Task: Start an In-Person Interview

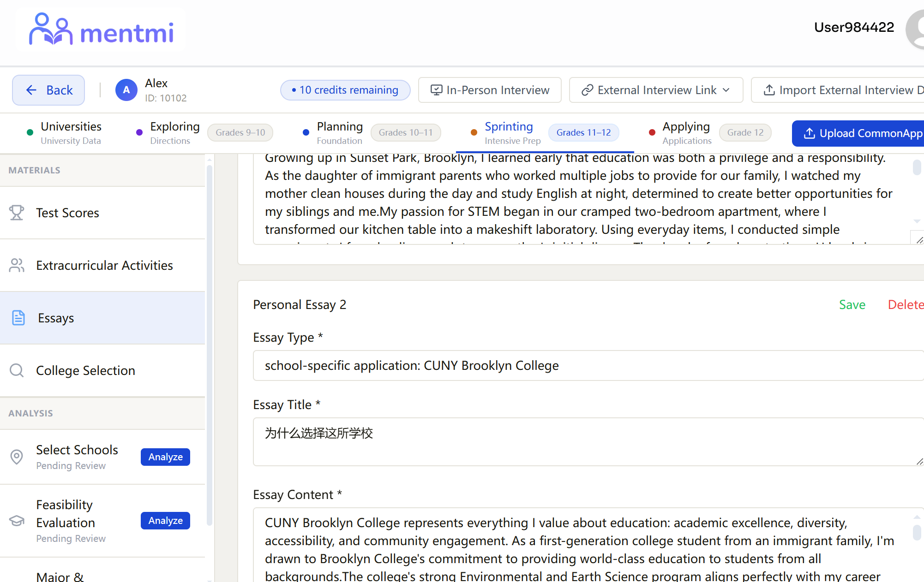Action: pos(490,90)
